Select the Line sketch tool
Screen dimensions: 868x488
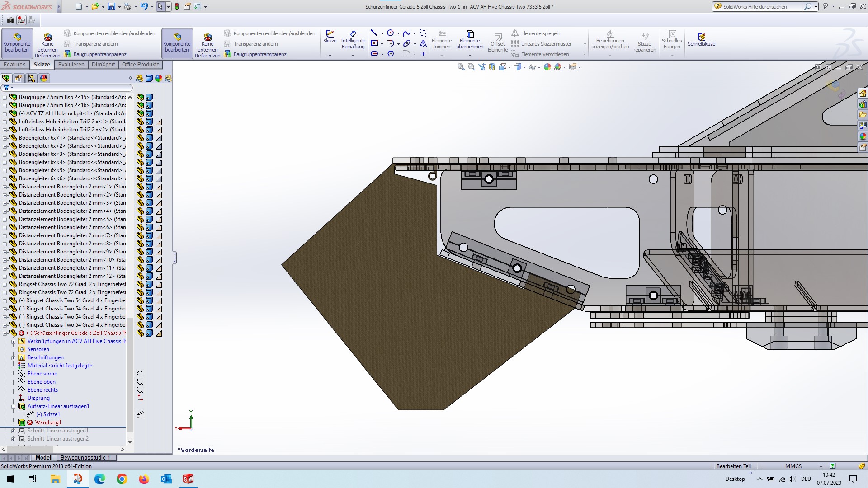[x=374, y=33]
